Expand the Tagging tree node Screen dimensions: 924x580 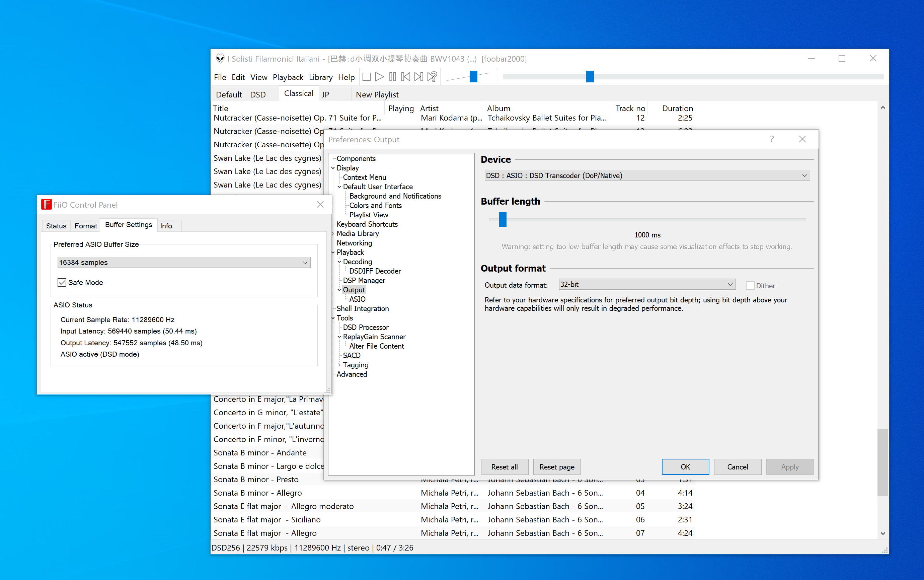click(x=339, y=365)
